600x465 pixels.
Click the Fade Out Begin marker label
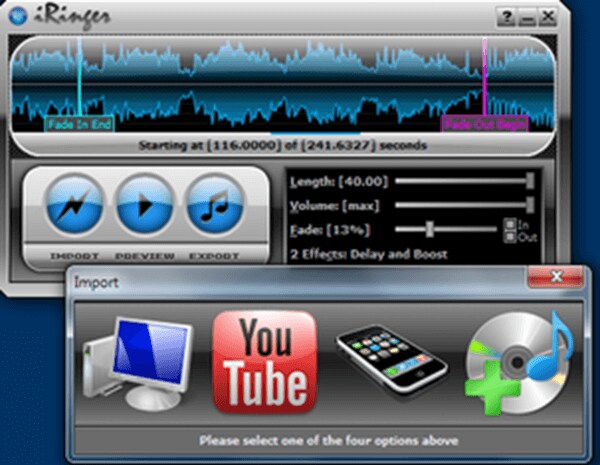point(485,124)
